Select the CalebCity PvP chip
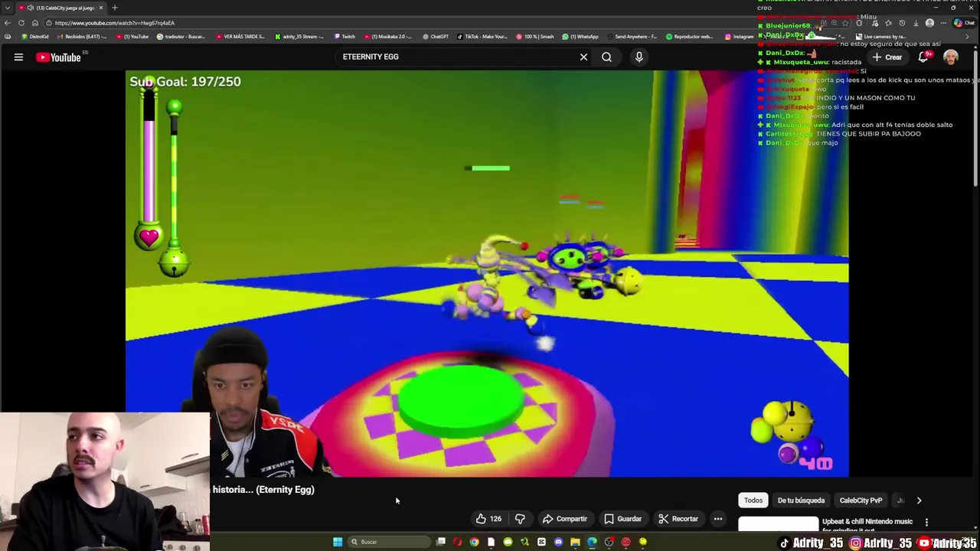 861,500
